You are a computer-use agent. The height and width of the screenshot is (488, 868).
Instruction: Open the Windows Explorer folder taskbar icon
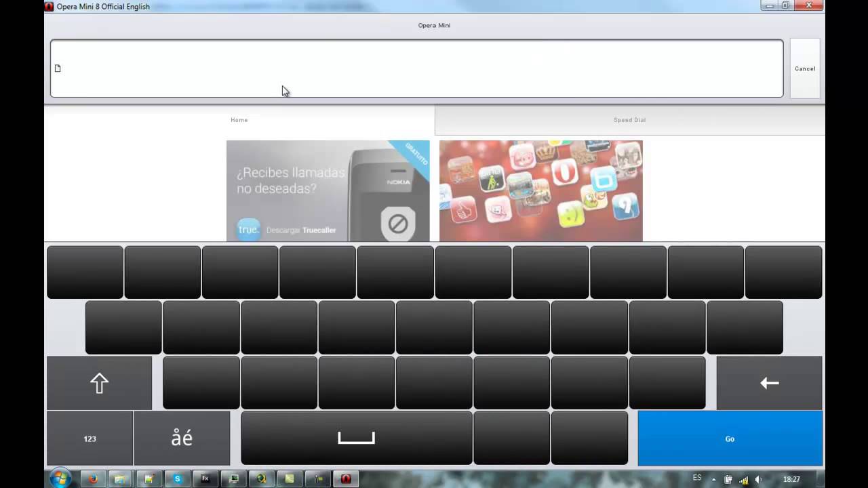[x=121, y=479]
